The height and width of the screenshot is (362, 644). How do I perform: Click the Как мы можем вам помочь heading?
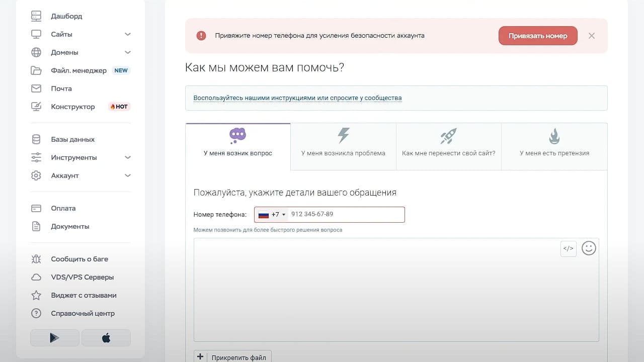pyautogui.click(x=265, y=67)
